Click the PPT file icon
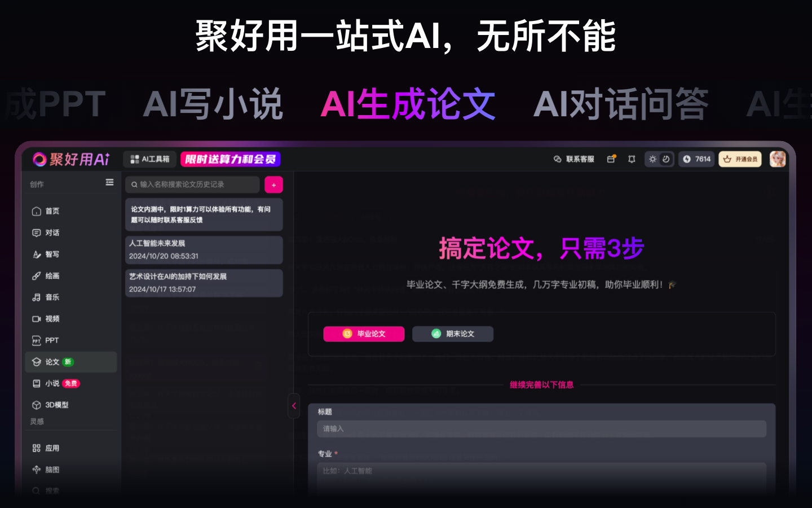 [x=37, y=340]
